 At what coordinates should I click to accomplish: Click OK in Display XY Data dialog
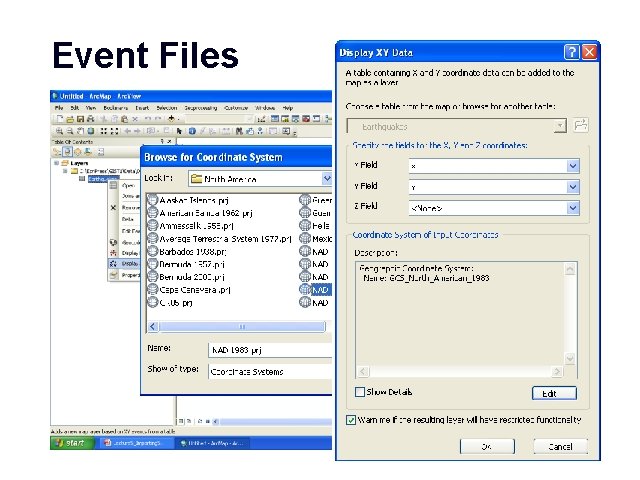(x=487, y=447)
